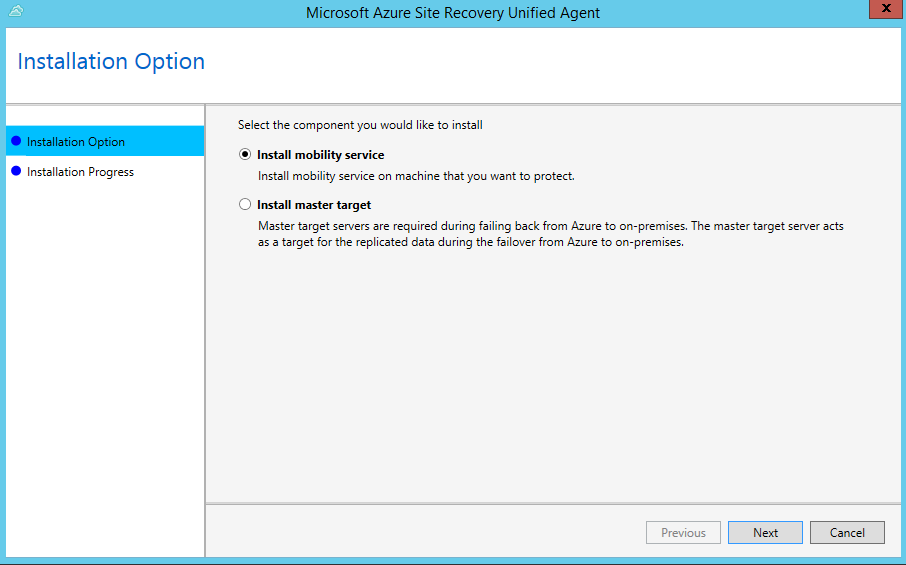Click the disabled Previous button

coord(683,533)
